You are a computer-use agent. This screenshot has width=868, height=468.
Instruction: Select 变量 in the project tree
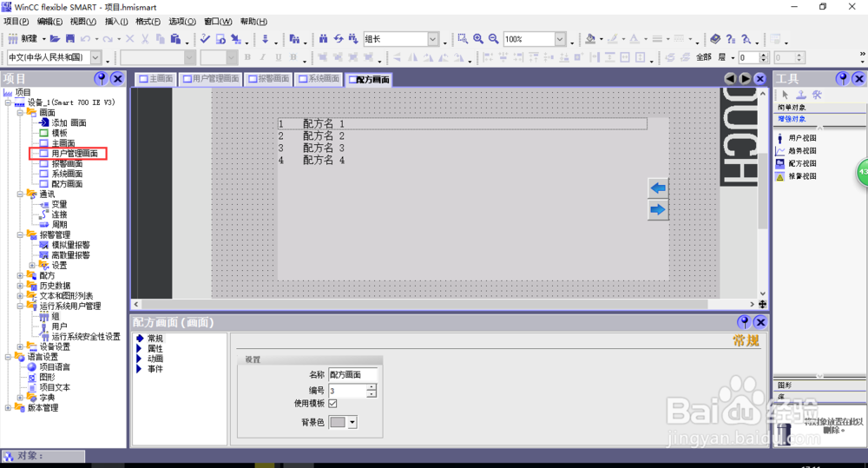pyautogui.click(x=59, y=204)
